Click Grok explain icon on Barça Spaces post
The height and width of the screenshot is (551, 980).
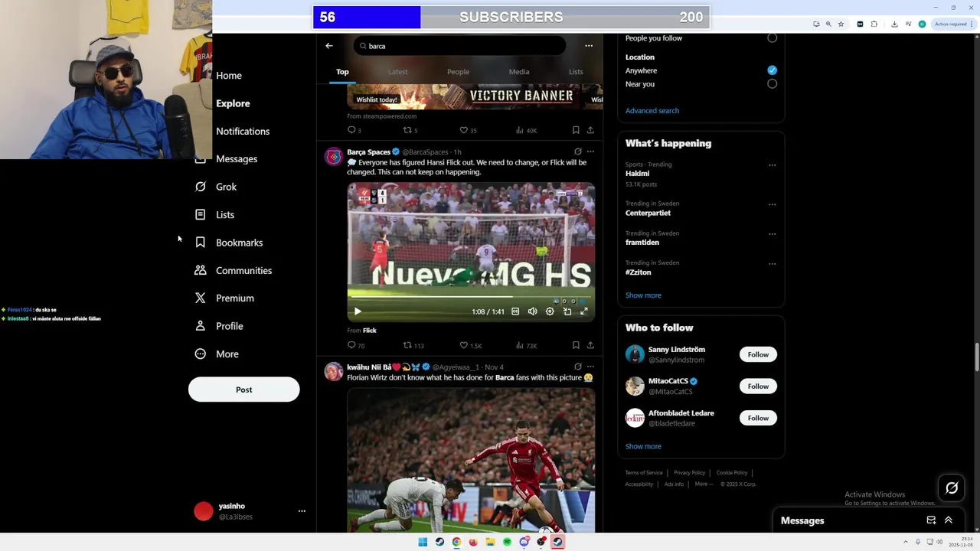(578, 152)
